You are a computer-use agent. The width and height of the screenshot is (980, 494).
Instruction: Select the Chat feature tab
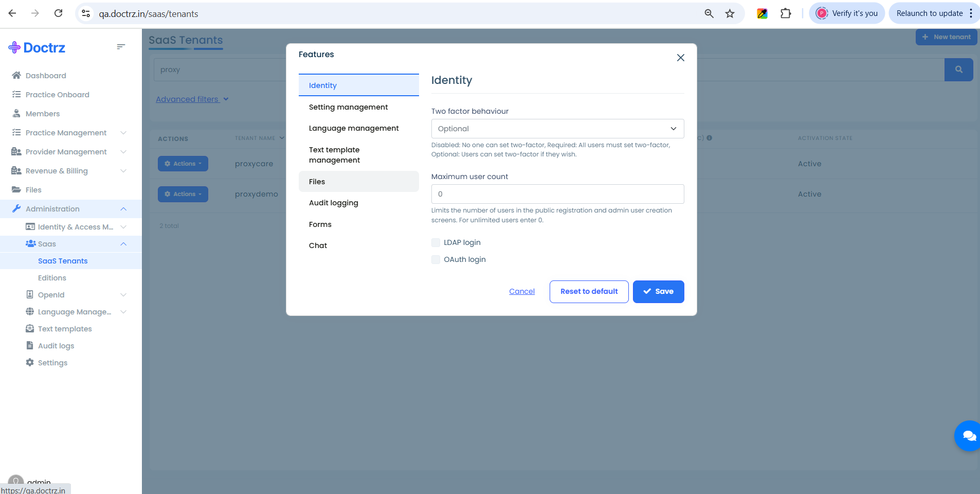tap(359, 245)
